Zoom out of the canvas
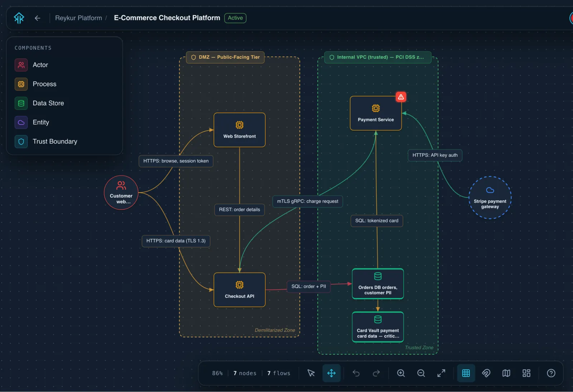Viewport: 573px width, 392px height. pyautogui.click(x=421, y=373)
